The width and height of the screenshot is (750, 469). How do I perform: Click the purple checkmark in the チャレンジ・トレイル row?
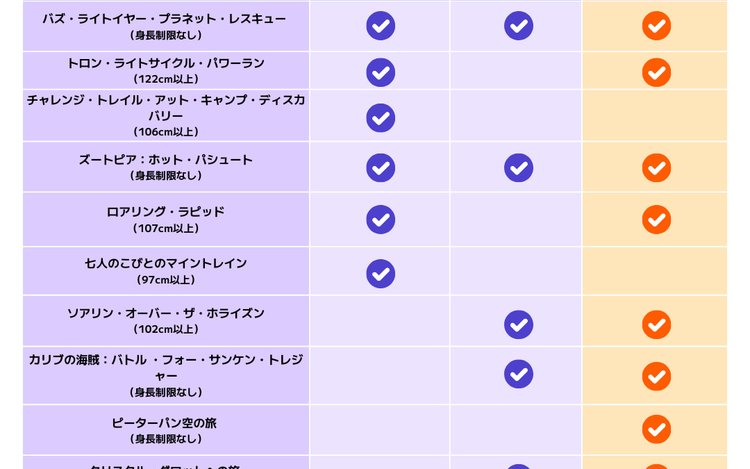click(380, 117)
